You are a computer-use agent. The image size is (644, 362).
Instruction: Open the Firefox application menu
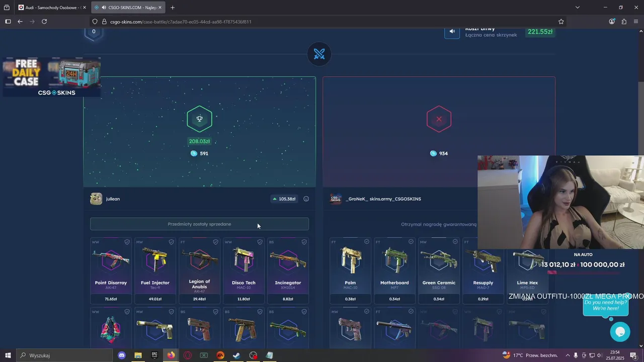point(636,22)
